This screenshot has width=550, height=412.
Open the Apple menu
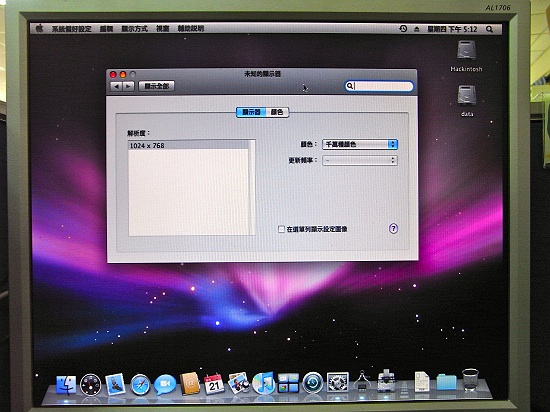pos(39,28)
